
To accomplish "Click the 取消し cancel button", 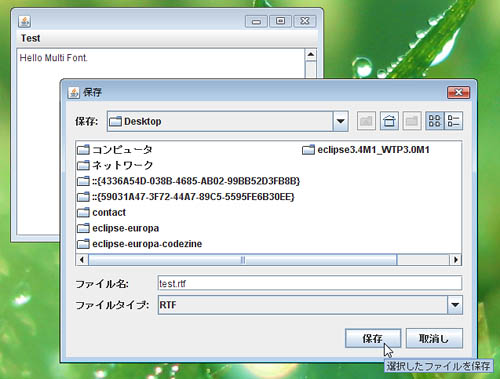I will pyautogui.click(x=434, y=338).
